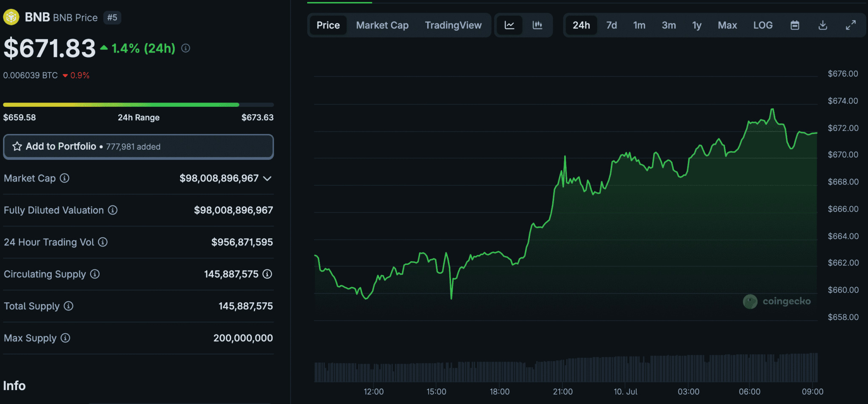The width and height of the screenshot is (868, 404).
Task: Open the calendar date range picker
Action: click(795, 25)
